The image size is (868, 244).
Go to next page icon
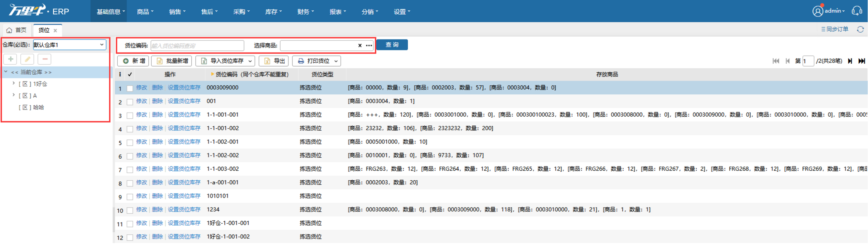(x=850, y=61)
